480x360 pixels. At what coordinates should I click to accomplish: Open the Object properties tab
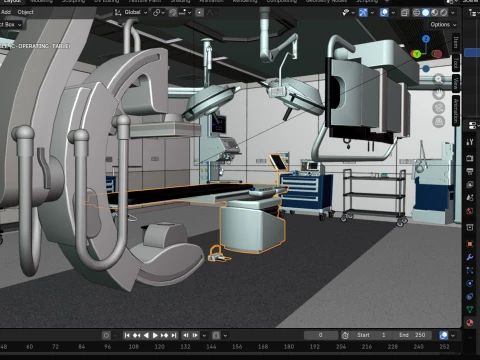coord(470,244)
